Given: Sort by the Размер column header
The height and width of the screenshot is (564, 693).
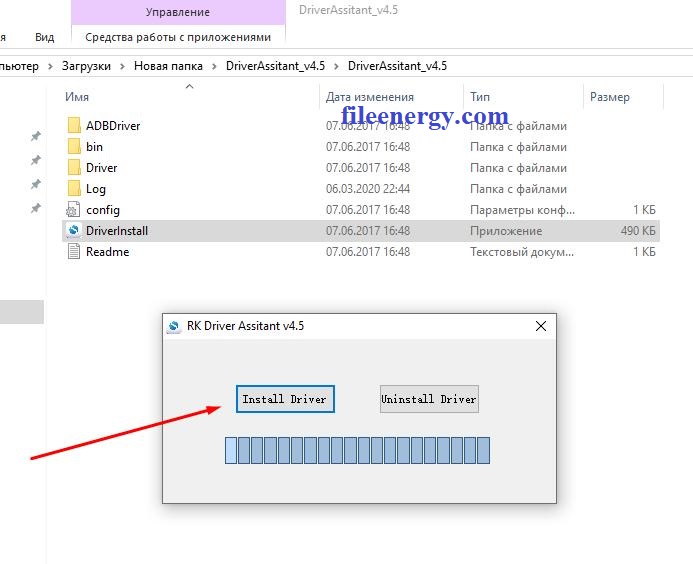Looking at the screenshot, I should point(610,97).
